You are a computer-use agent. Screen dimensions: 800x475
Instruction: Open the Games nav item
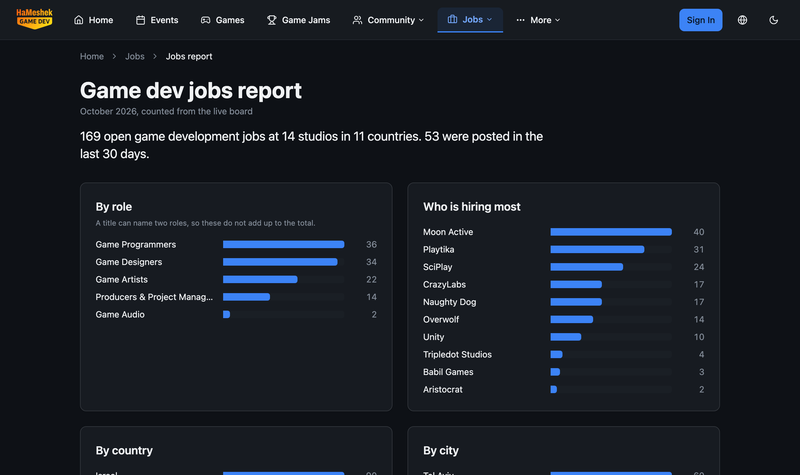point(222,20)
